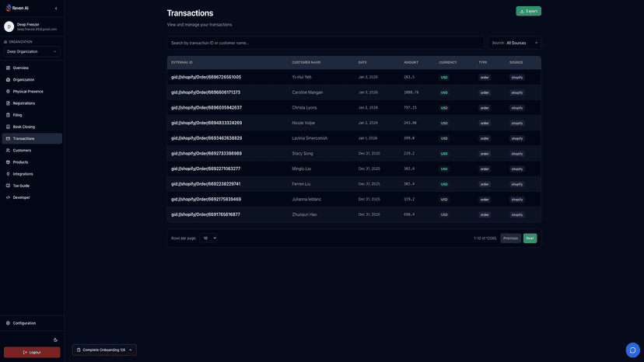Click the Physical Presence pin icon

(8, 92)
